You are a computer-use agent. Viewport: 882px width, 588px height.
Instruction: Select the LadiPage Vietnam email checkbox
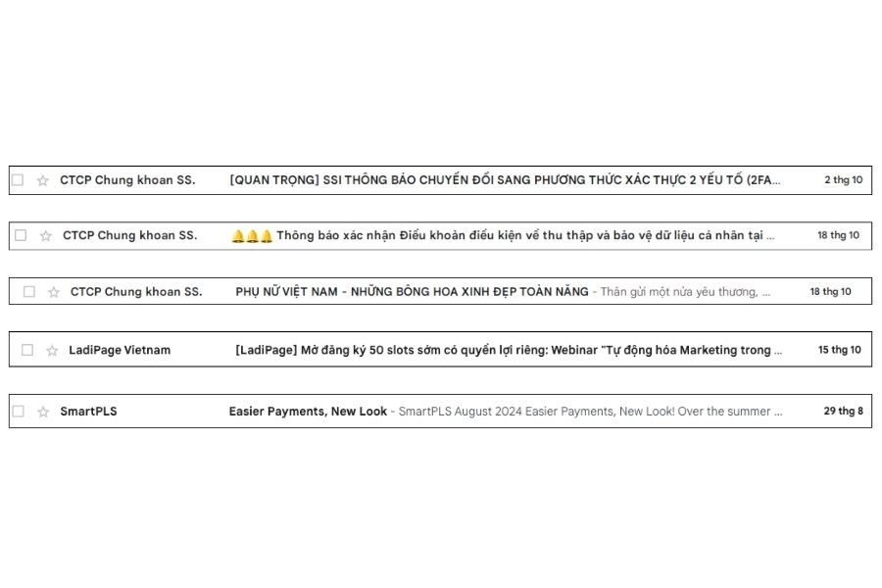(27, 350)
